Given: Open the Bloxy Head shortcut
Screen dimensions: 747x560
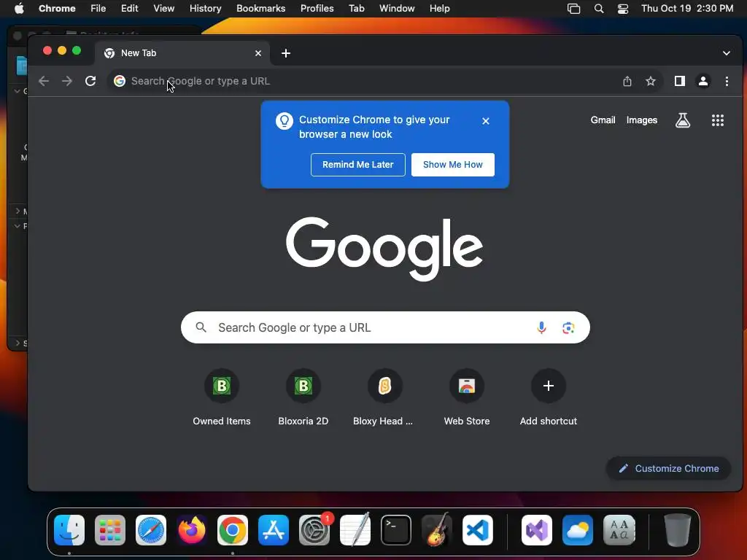Looking at the screenshot, I should pyautogui.click(x=385, y=397).
